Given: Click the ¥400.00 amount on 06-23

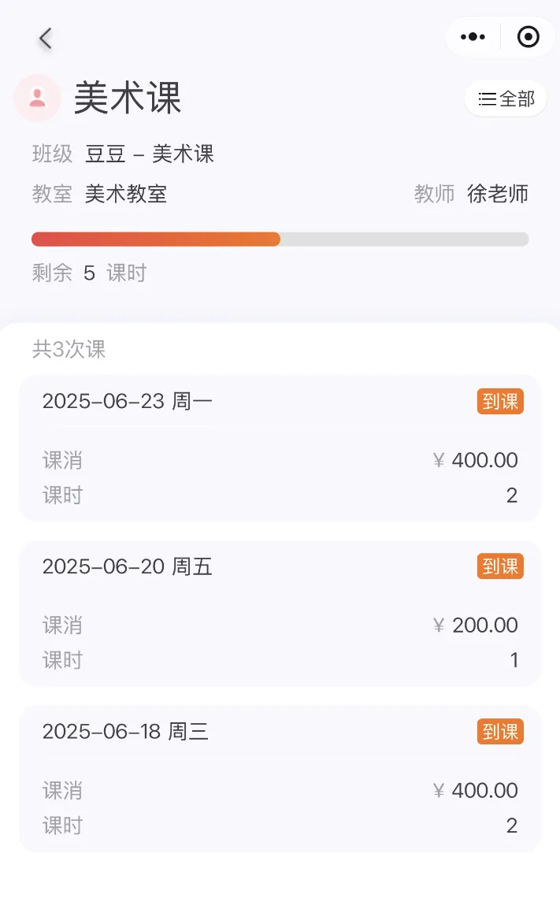Looking at the screenshot, I should click(x=476, y=460).
